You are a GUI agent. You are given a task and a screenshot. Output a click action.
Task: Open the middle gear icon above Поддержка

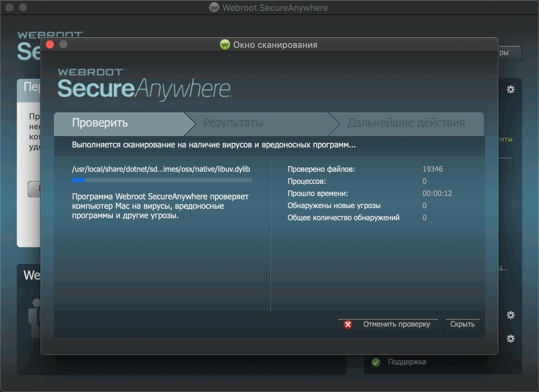[x=511, y=315]
